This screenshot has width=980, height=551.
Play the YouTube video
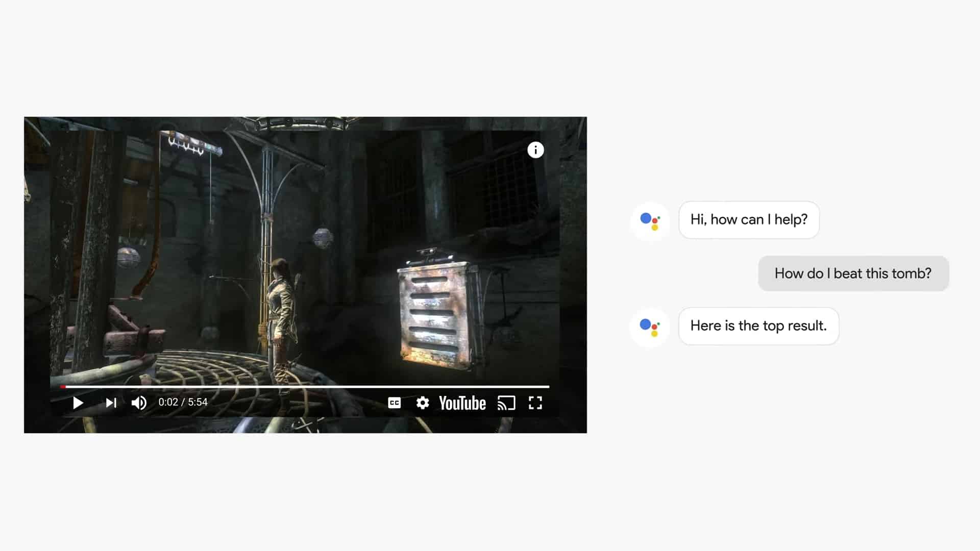click(78, 403)
